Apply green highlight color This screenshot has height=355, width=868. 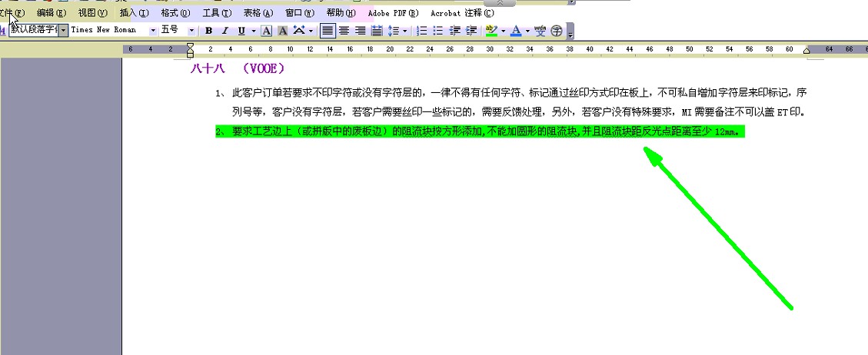click(491, 31)
